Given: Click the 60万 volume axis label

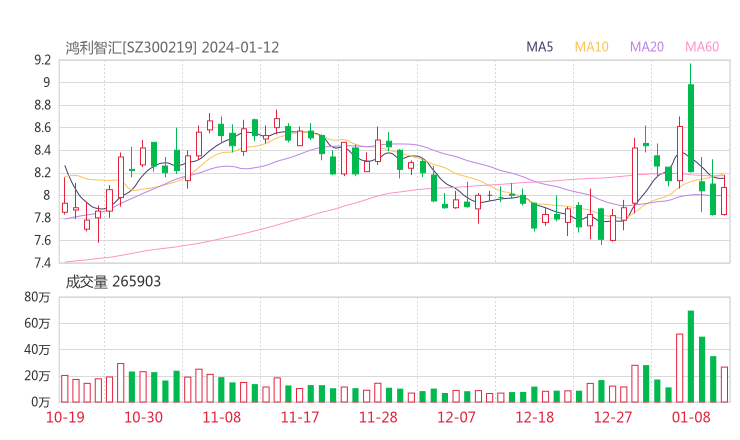Looking at the screenshot, I should tap(38, 324).
